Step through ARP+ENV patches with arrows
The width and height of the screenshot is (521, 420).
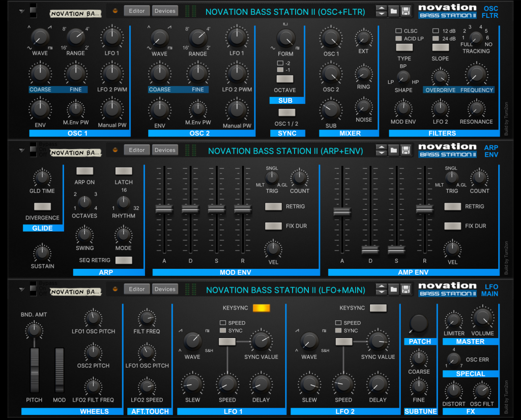381,150
